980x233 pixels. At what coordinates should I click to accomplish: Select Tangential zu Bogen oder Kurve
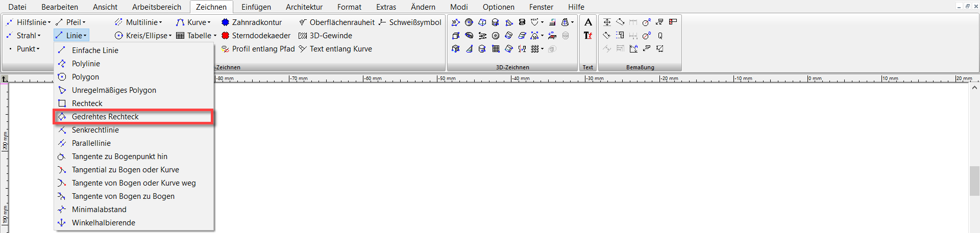(x=134, y=169)
